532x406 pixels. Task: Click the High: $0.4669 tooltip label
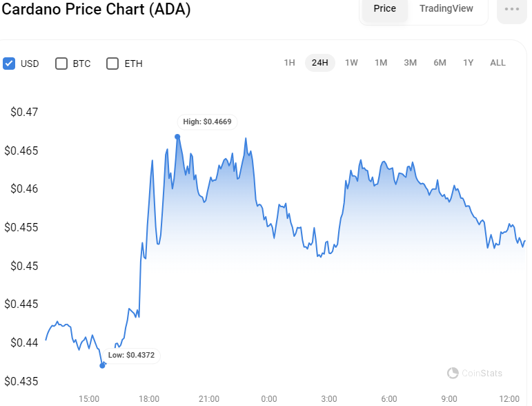pyautogui.click(x=207, y=122)
